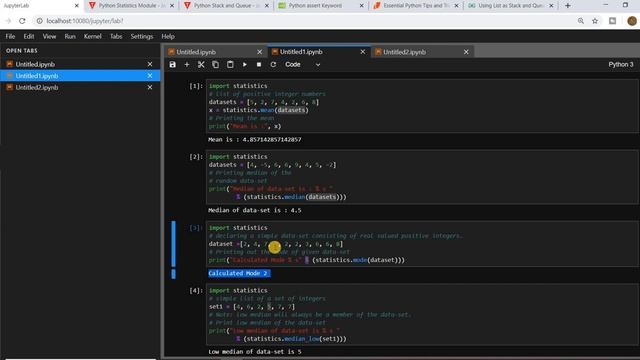Close the Untitled1.ipynb notebook tab
The height and width of the screenshot is (360, 640).
362,52
